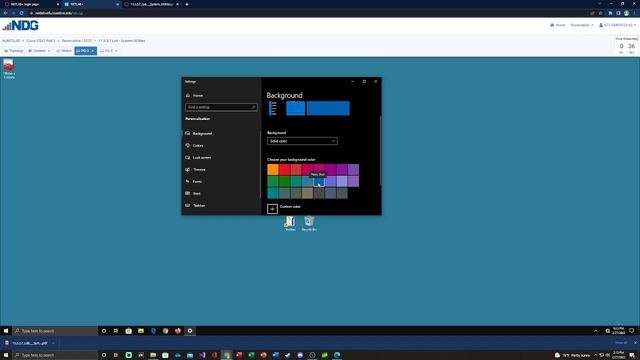Open Chrome in host taskbar

[x=227, y=356]
